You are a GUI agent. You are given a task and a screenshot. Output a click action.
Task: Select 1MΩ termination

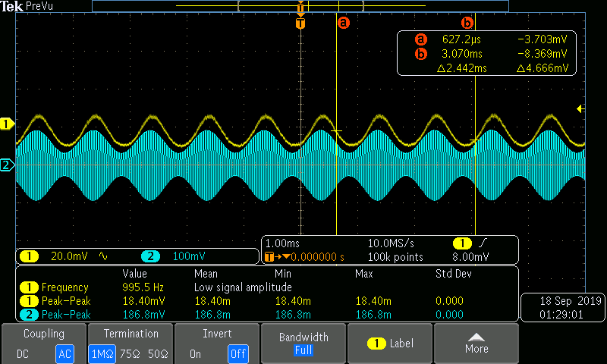pos(102,353)
